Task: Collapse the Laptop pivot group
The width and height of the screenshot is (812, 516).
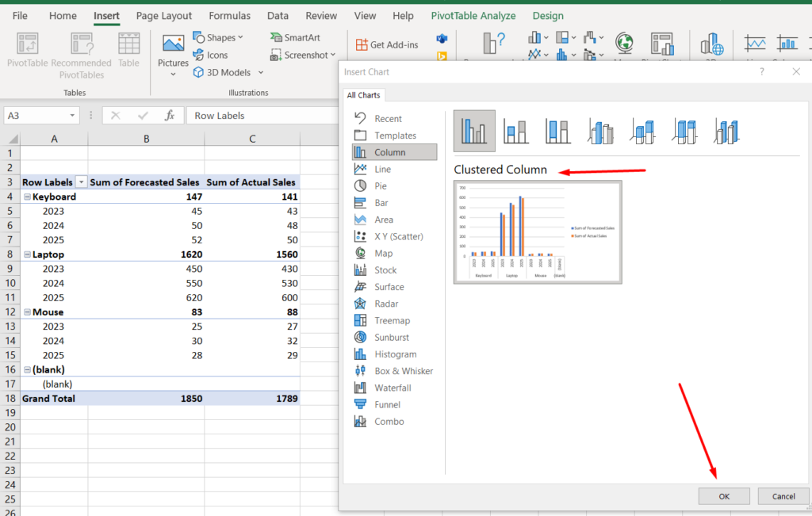Action: 27,254
